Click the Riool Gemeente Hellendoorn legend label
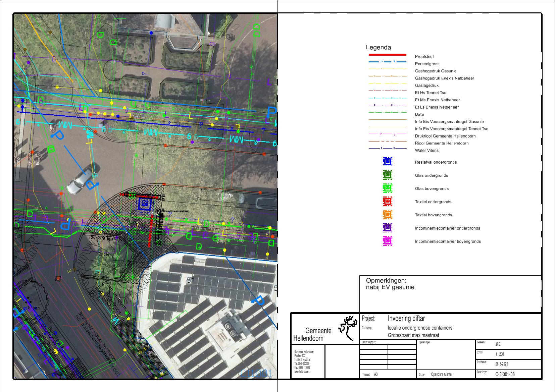 [442, 143]
